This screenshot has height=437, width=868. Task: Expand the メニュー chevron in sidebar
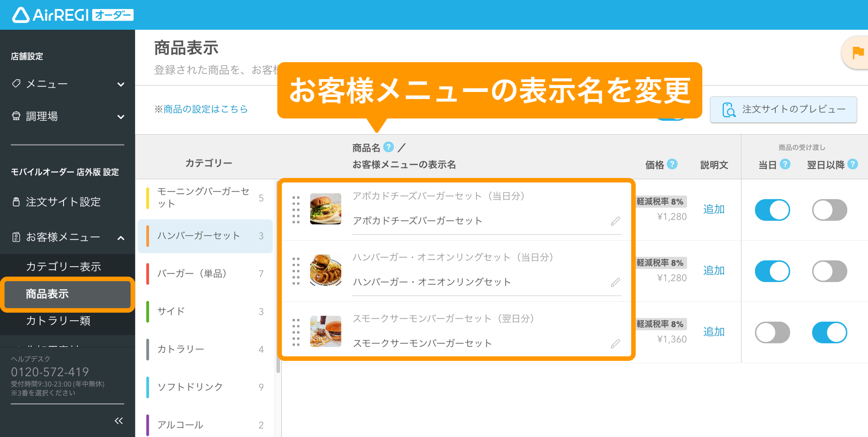[121, 84]
